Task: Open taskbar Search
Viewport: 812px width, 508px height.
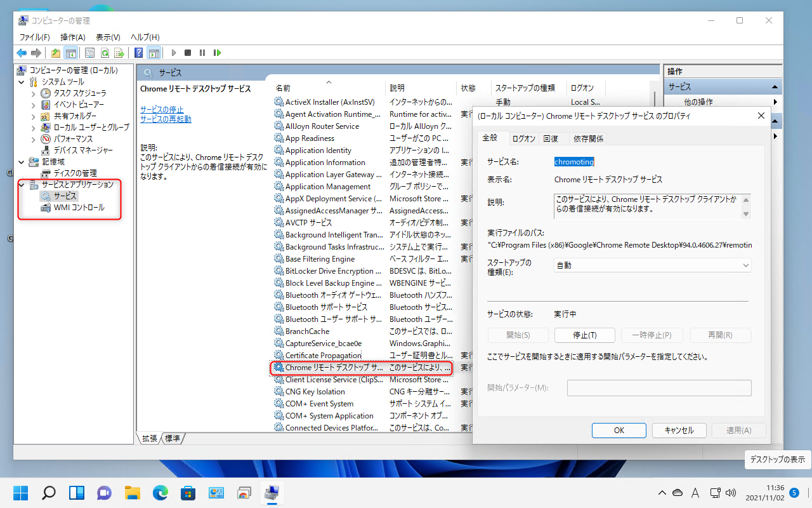Action: (x=48, y=493)
